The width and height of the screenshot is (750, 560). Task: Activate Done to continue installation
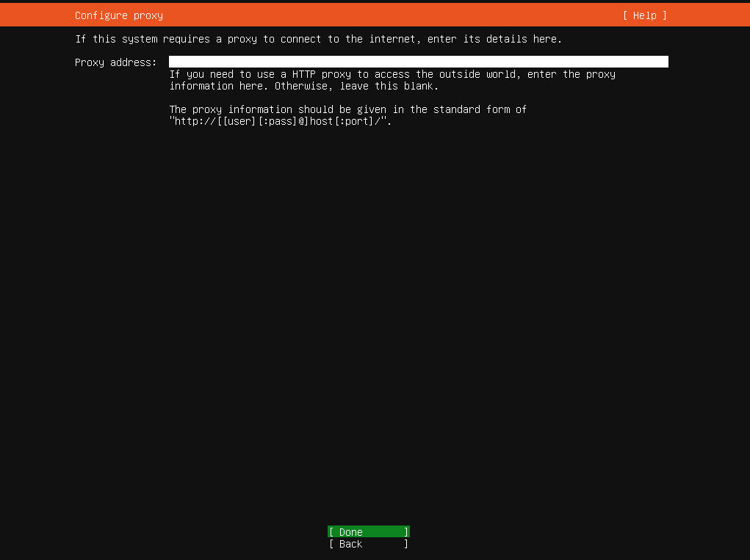tap(367, 531)
